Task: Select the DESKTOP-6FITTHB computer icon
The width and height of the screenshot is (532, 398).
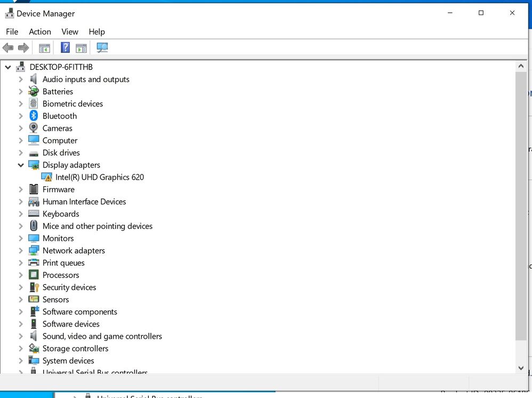Action: 21,67
